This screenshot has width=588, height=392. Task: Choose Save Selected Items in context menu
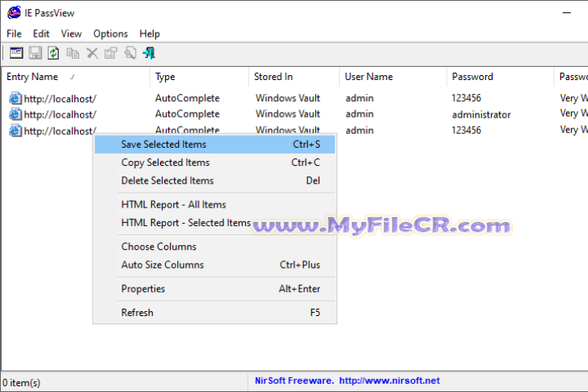click(215, 145)
